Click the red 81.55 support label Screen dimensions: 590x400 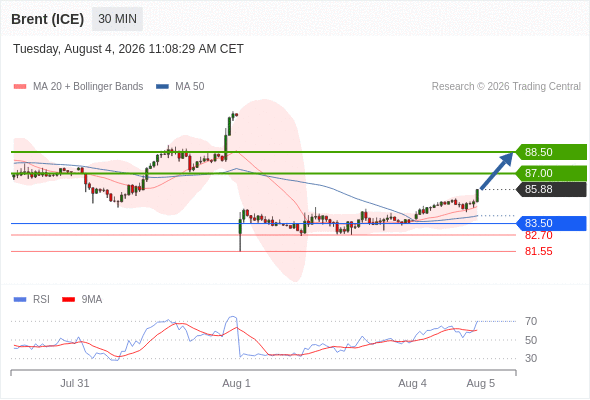tap(538, 251)
